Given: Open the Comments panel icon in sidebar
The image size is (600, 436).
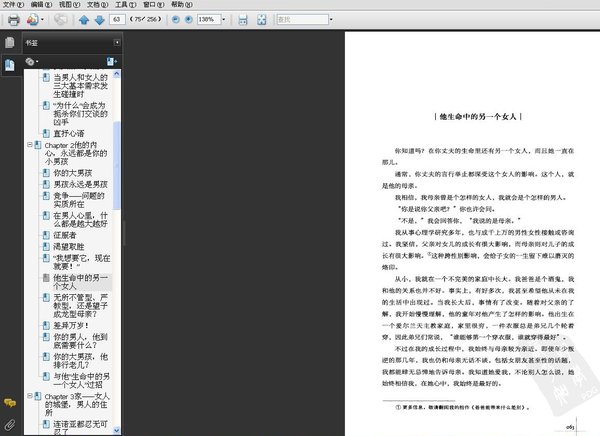Looking at the screenshot, I should tap(10, 403).
